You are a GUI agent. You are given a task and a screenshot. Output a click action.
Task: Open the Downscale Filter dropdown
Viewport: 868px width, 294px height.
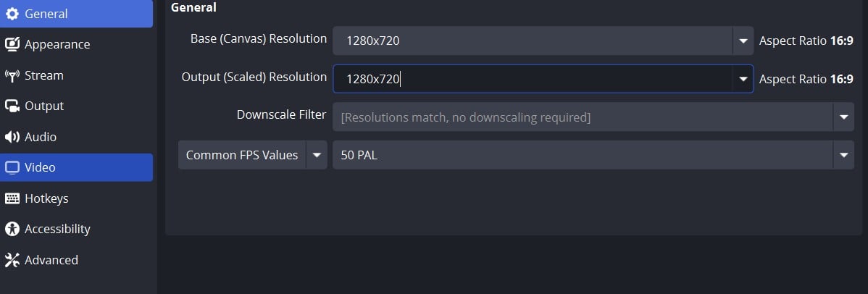[593, 117]
